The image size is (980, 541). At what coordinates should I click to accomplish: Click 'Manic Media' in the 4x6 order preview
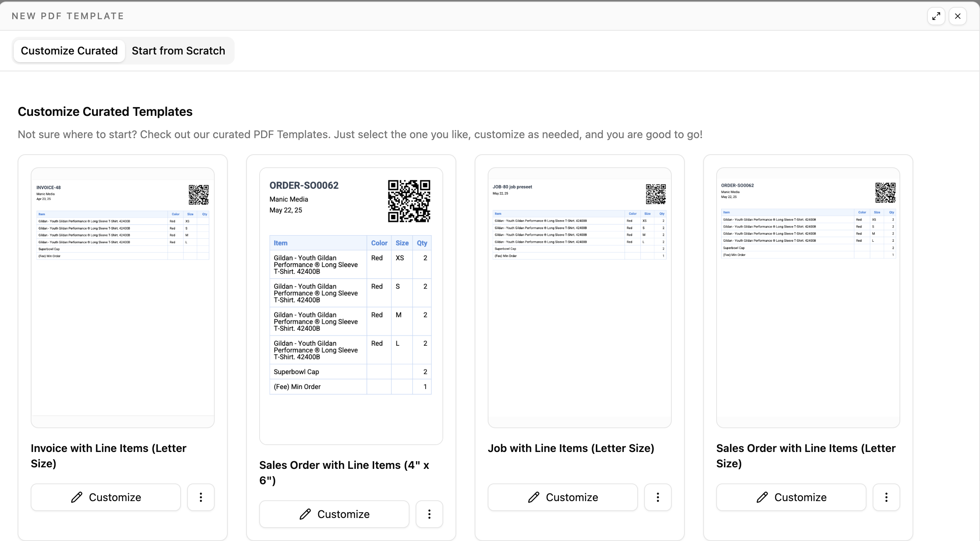(x=289, y=199)
